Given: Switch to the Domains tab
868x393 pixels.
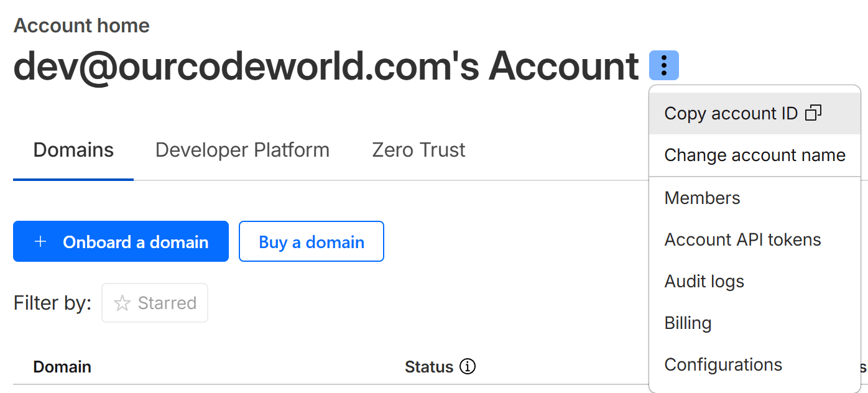Looking at the screenshot, I should 73,150.
